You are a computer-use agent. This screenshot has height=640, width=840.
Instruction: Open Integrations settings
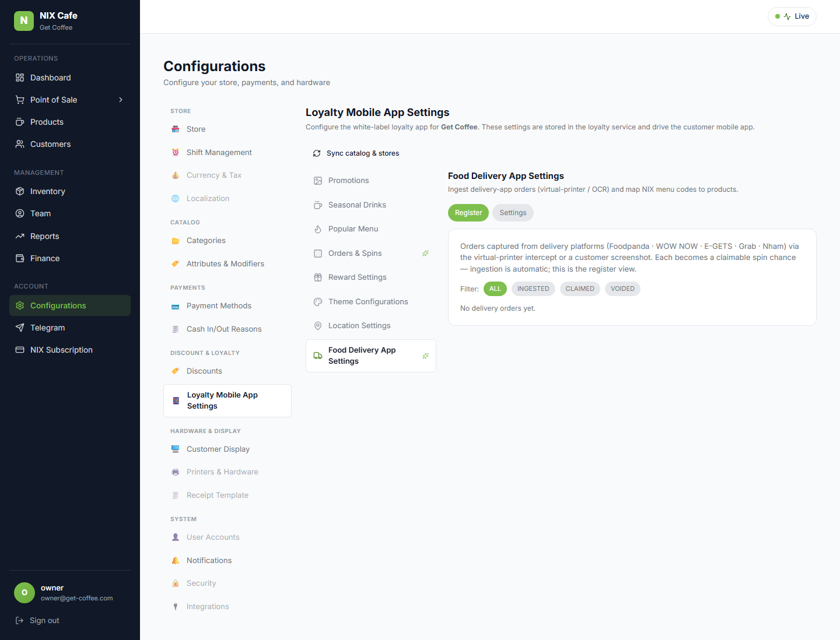click(228, 607)
